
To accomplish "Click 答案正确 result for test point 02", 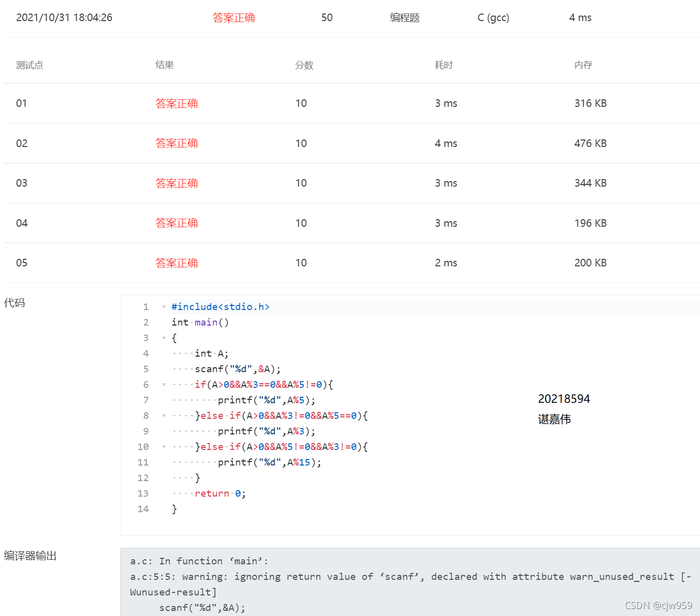I will (177, 143).
